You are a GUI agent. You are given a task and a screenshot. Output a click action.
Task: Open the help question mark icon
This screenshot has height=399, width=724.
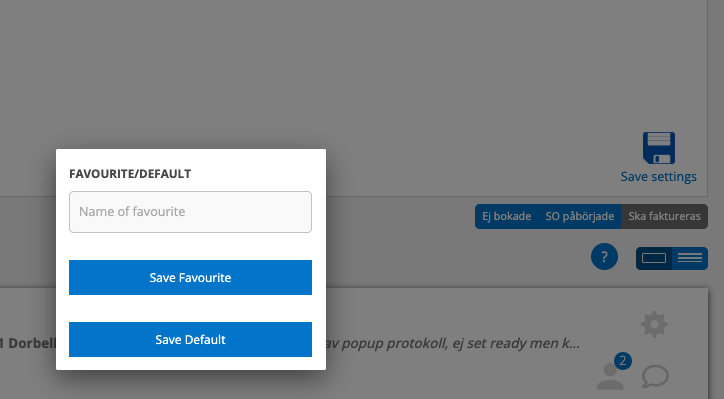(x=604, y=256)
